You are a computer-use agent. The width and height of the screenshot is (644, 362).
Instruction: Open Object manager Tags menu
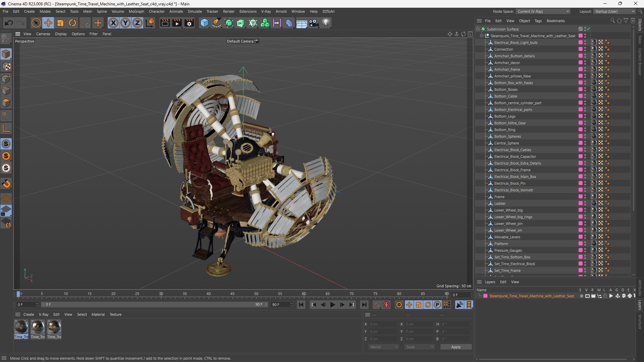tap(538, 21)
